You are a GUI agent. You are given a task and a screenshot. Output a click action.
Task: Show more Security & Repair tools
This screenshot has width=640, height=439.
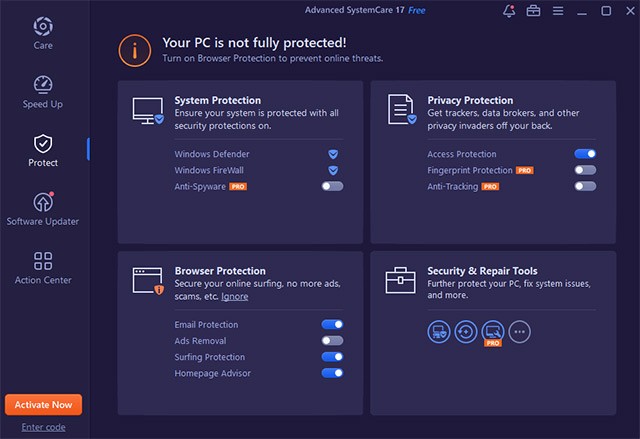click(519, 332)
